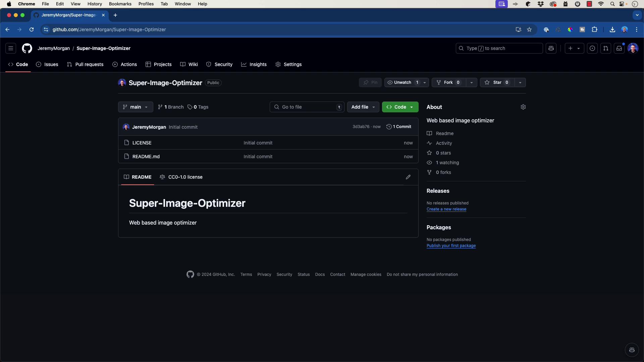The height and width of the screenshot is (362, 644).
Task: Click Unwatch to toggle watching
Action: (402, 82)
